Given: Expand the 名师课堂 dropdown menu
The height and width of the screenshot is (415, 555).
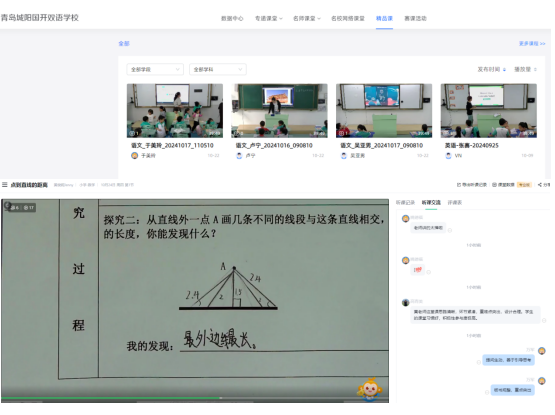Looking at the screenshot, I should pos(307,18).
